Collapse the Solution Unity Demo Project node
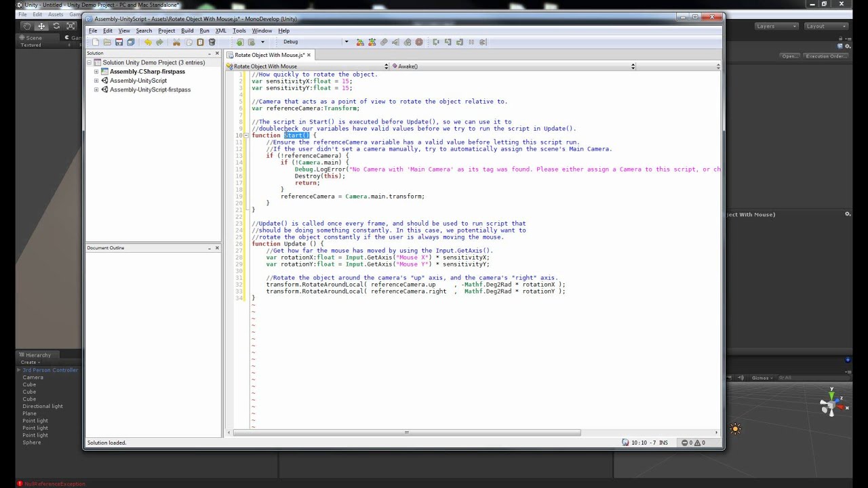This screenshot has height=488, width=868. [x=89, y=62]
